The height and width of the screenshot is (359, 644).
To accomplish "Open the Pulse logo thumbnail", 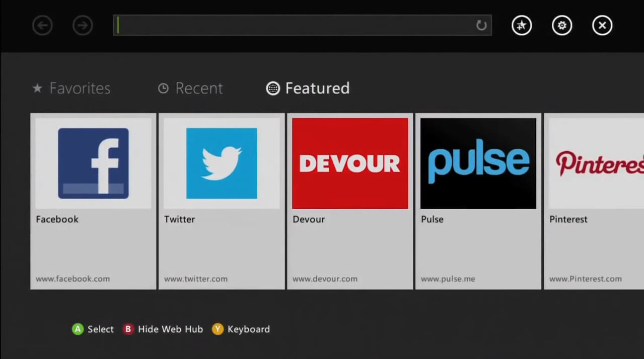I will coord(478,163).
